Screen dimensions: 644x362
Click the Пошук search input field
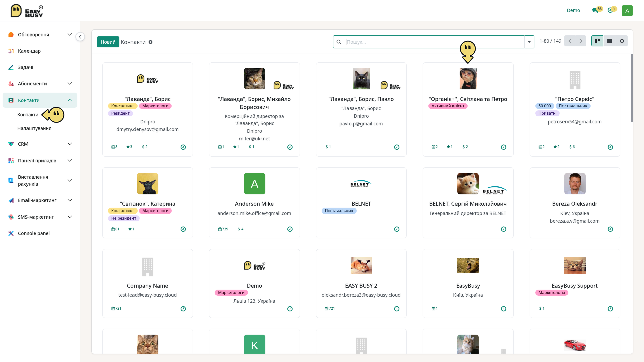tap(435, 42)
